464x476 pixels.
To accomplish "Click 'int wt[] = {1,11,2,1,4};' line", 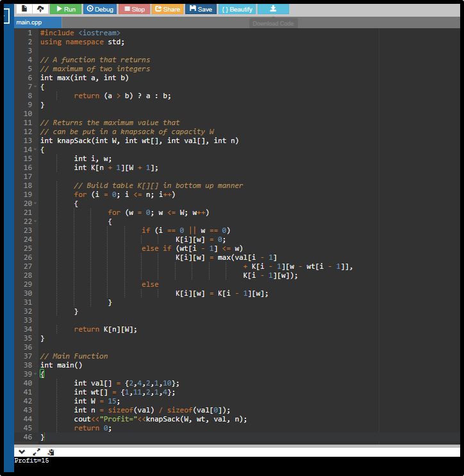I will 124,392.
